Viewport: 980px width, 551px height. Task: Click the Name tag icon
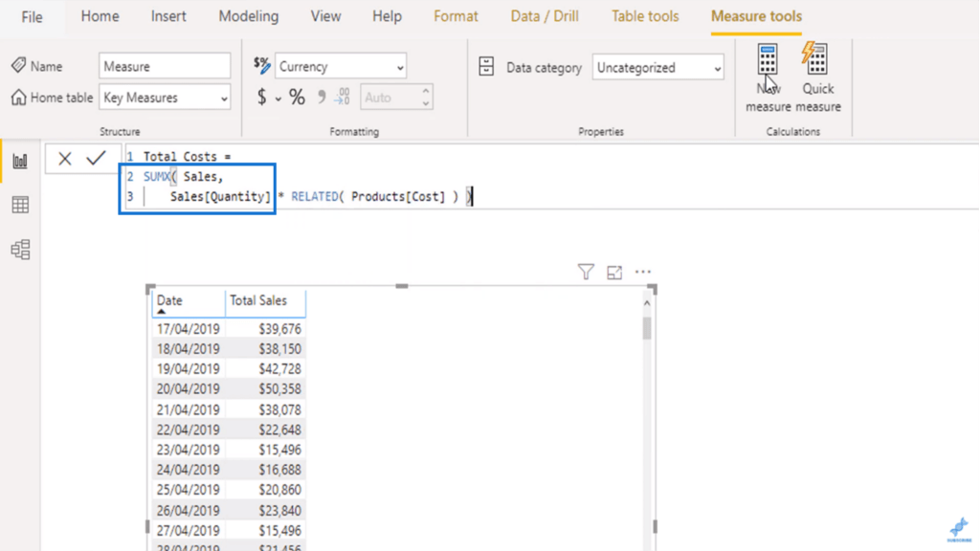19,65
